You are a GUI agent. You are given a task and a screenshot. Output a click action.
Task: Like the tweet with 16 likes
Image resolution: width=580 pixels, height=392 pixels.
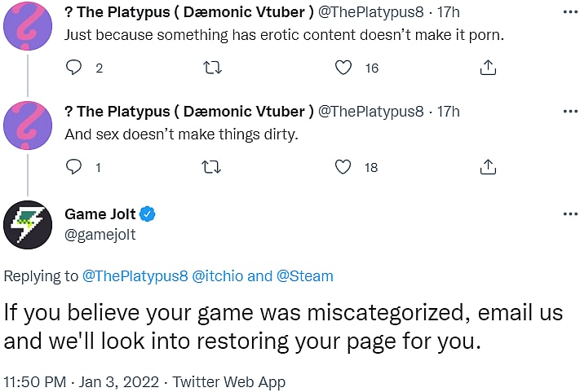344,68
